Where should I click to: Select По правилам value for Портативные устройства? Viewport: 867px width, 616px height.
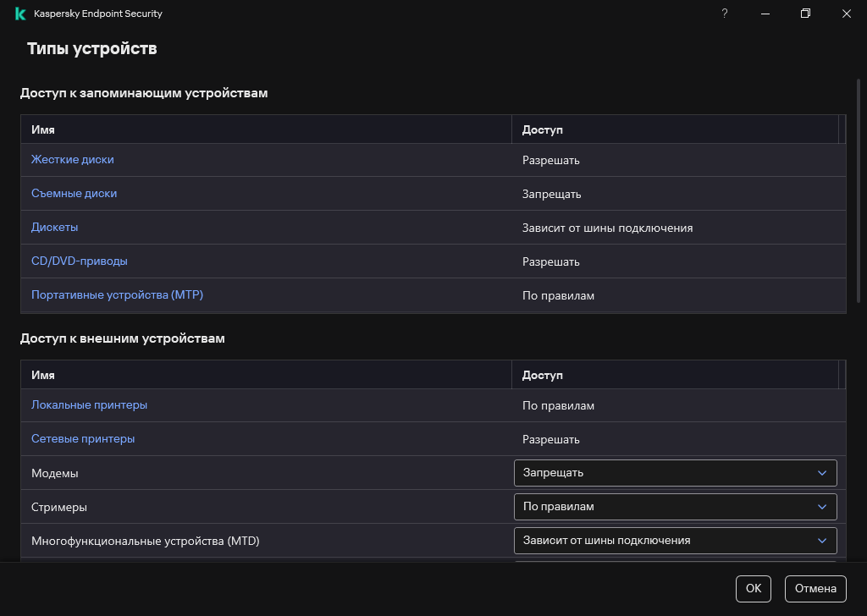(558, 295)
